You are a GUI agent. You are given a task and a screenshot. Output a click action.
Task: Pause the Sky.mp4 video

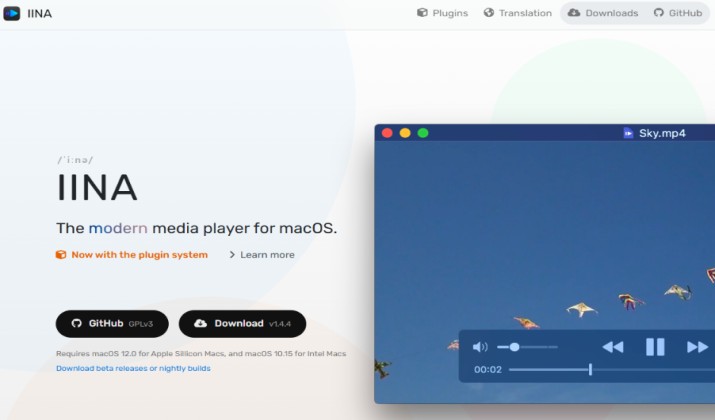pyautogui.click(x=655, y=347)
